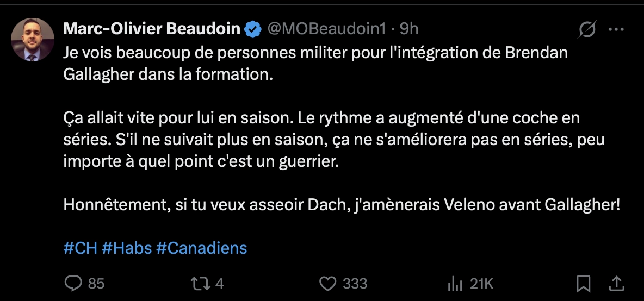Click the Marc-Olivier Beaudoin display name
The width and height of the screenshot is (644, 301).
[152, 29]
